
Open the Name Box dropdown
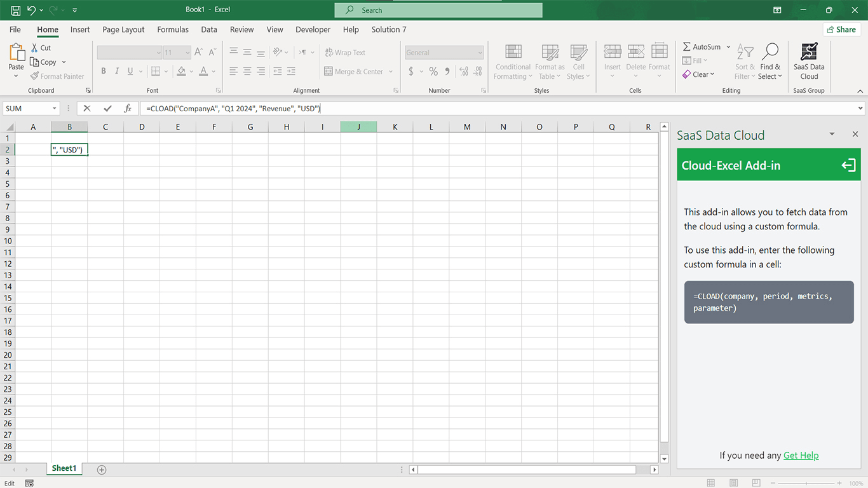pyautogui.click(x=55, y=109)
